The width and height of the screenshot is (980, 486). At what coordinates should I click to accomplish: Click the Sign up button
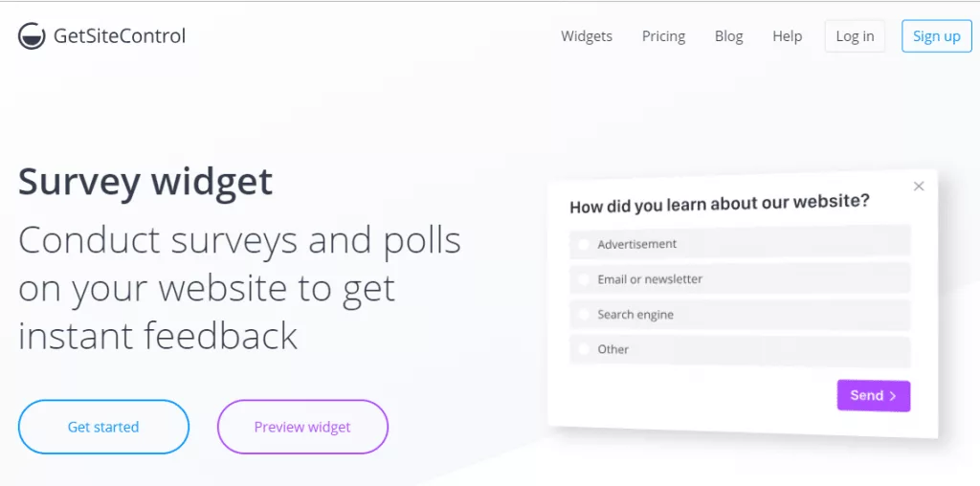936,36
